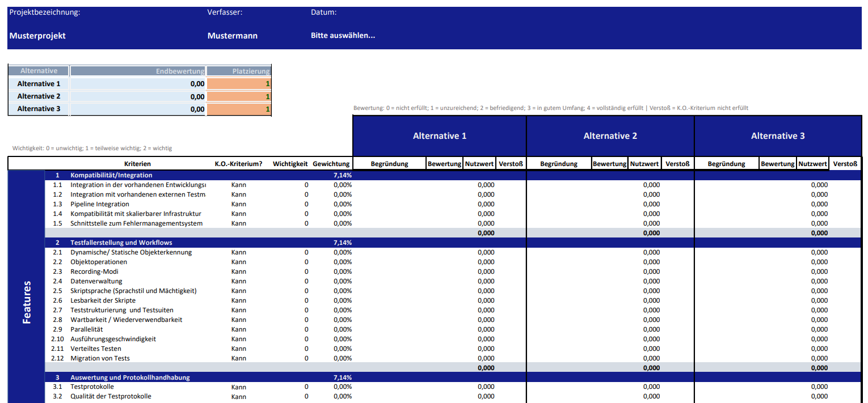The height and width of the screenshot is (403, 868).
Task: Select the Musterprojekt project name field
Action: 37,36
